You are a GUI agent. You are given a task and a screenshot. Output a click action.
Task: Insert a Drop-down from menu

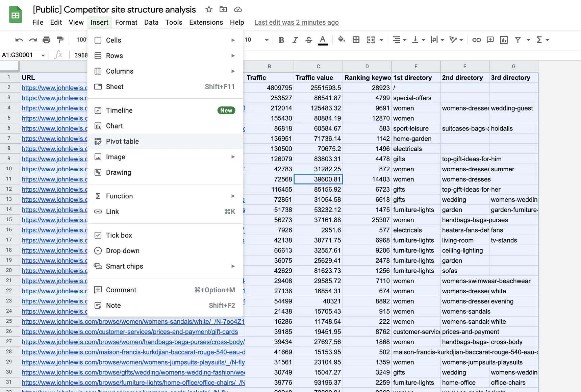click(x=165, y=251)
